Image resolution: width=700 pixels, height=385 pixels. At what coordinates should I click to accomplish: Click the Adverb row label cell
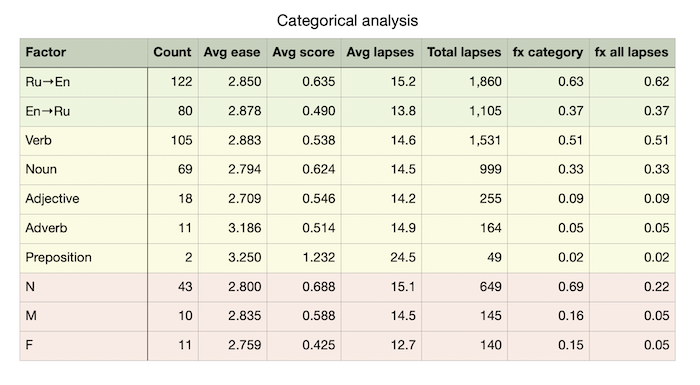pos(83,228)
